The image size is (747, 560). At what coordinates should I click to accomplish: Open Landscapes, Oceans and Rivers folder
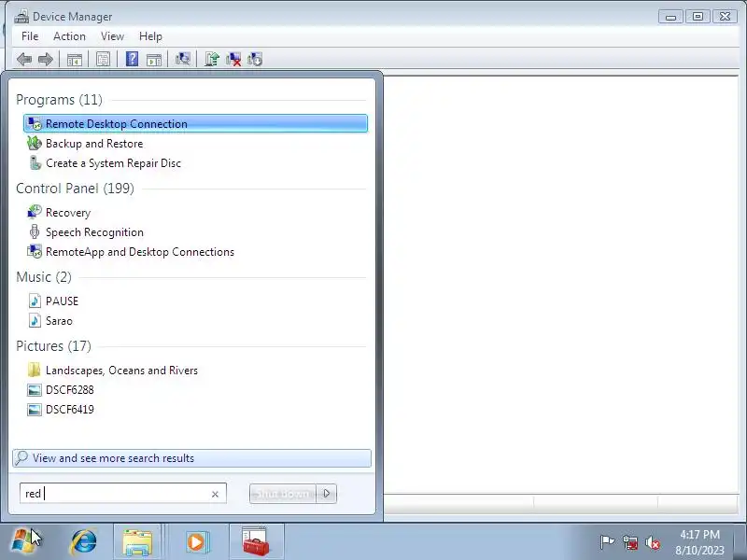[x=195, y=370]
